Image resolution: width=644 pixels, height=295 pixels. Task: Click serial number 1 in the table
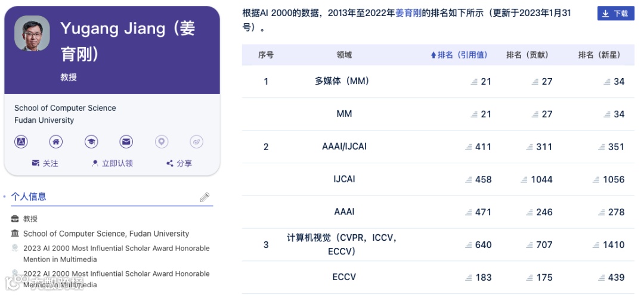[x=266, y=82]
